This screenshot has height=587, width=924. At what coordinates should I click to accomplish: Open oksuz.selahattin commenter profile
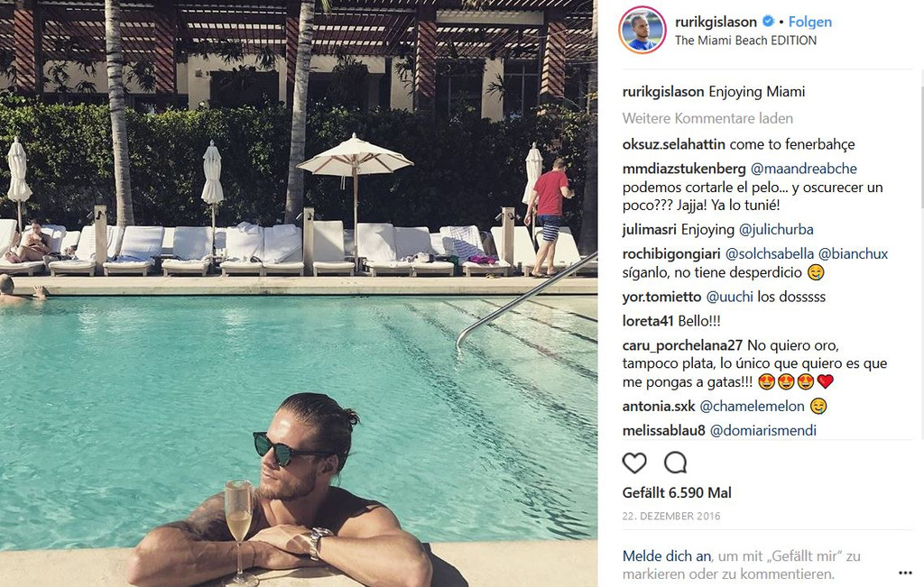(673, 144)
